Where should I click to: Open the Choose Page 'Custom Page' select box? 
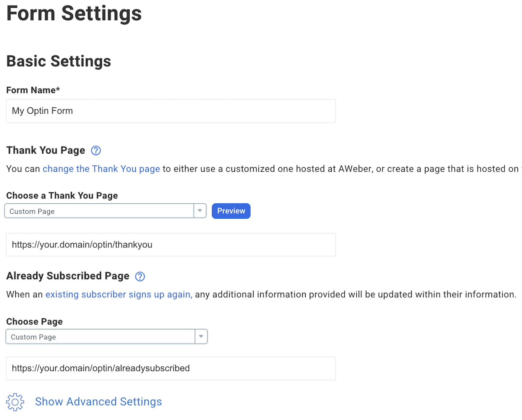(100, 337)
